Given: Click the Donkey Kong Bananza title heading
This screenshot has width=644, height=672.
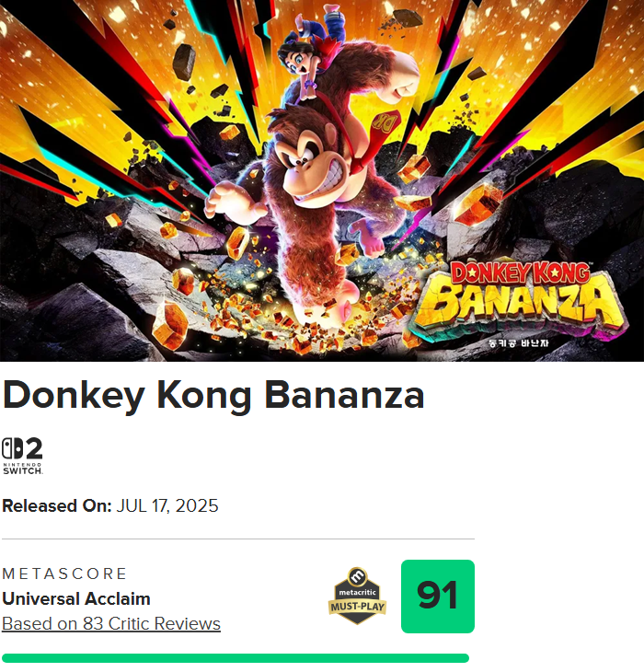Looking at the screenshot, I should click(x=213, y=395).
